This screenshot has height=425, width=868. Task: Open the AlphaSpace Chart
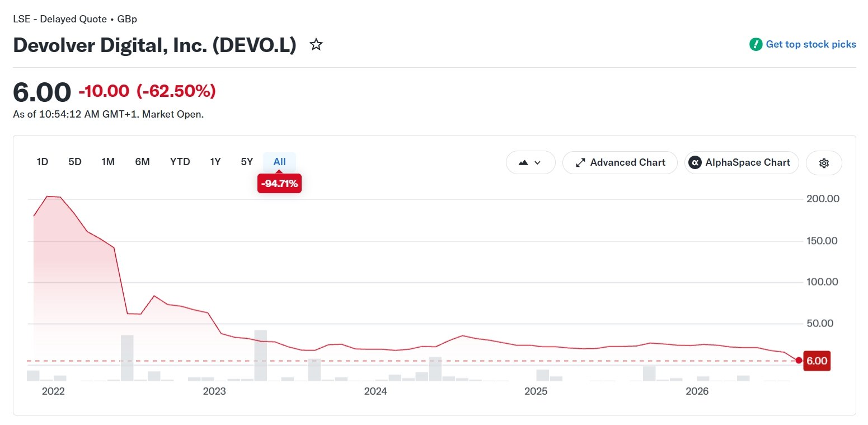pyautogui.click(x=742, y=163)
